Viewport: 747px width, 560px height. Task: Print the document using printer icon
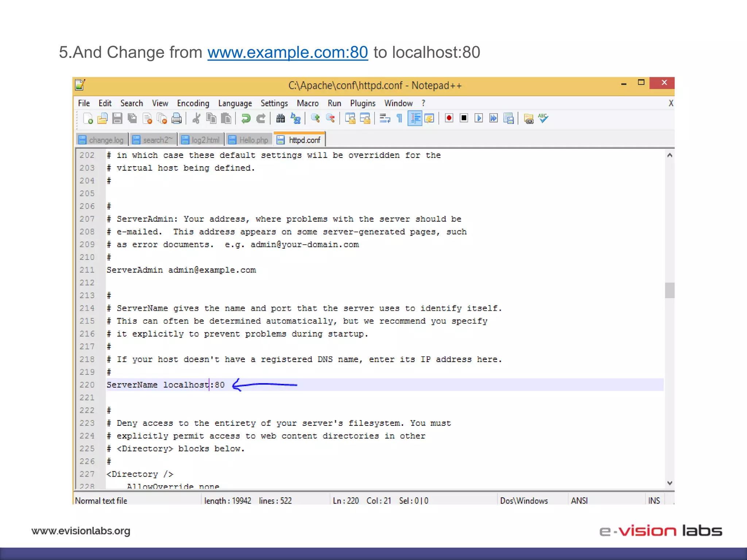177,118
